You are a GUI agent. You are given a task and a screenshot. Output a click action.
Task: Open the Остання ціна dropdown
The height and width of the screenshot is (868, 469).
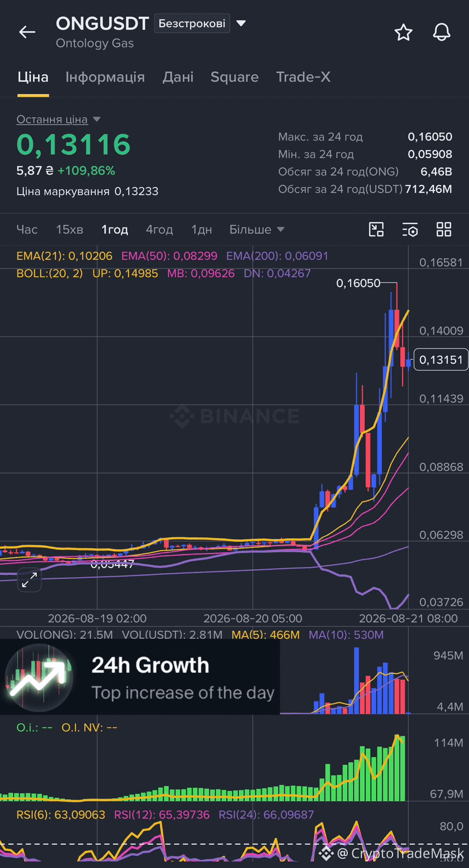coord(58,119)
